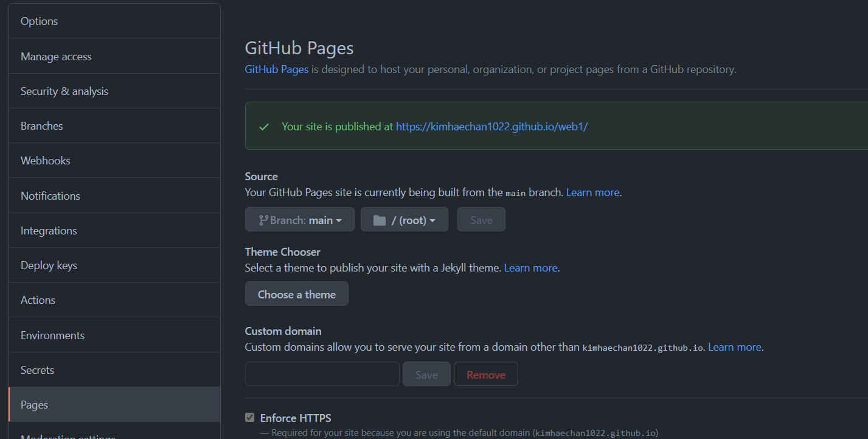Open Security & analysis settings

114,91
